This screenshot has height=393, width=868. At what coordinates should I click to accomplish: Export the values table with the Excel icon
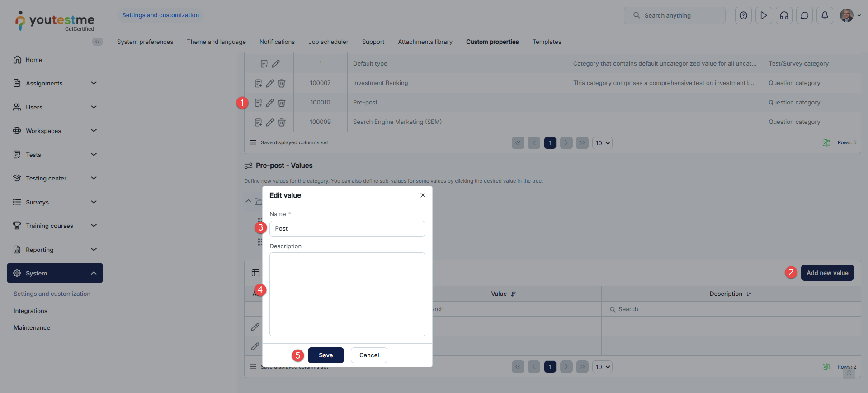[x=826, y=367]
